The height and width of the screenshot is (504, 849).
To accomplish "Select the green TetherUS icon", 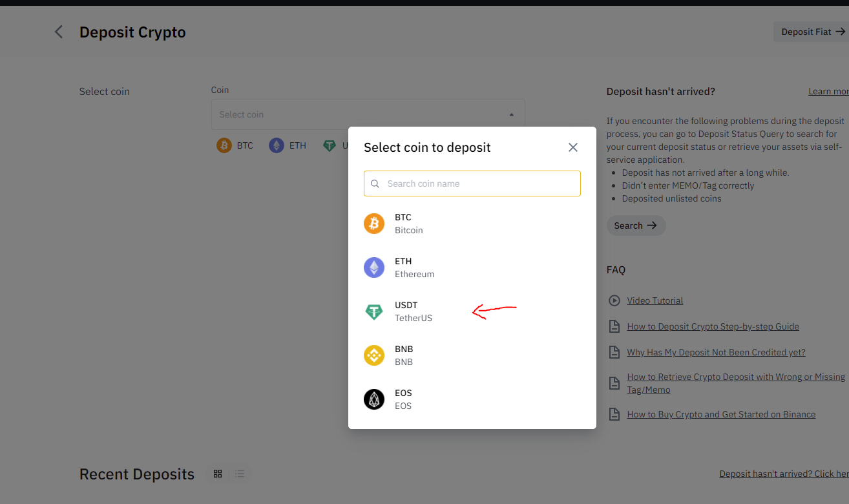I will coord(374,311).
